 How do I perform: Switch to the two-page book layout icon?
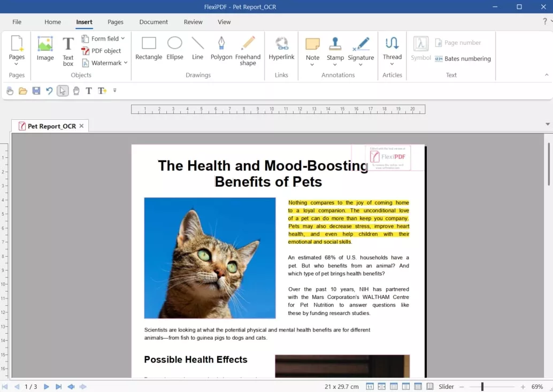(x=430, y=386)
